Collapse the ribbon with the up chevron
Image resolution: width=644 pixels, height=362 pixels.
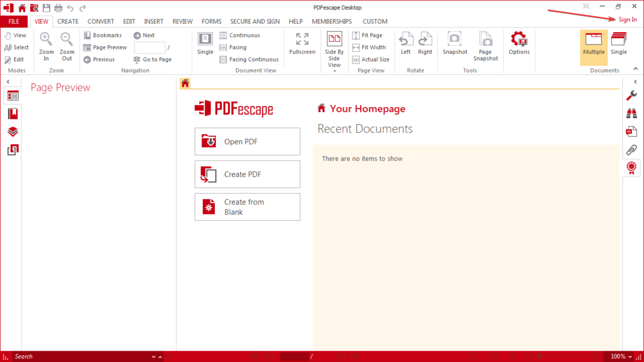click(x=636, y=69)
